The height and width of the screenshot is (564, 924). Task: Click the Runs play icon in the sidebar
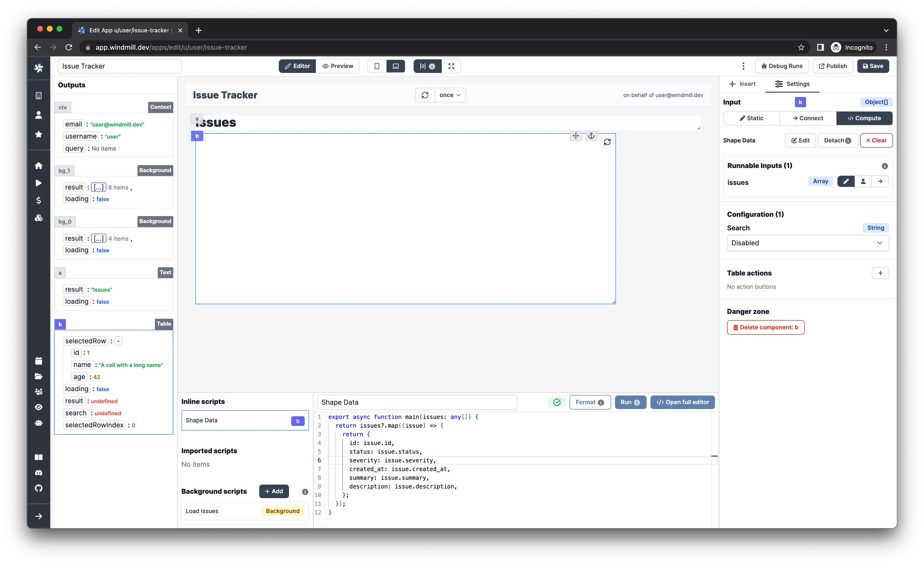tap(39, 183)
